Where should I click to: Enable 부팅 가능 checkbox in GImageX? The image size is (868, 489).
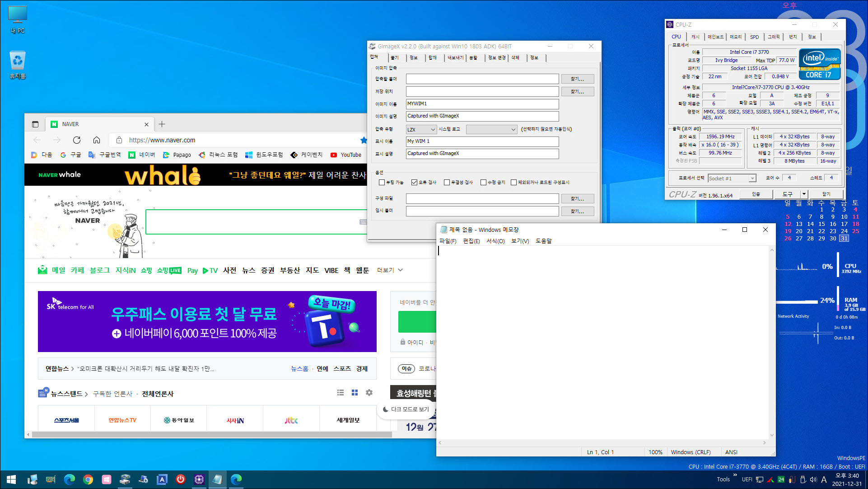[382, 183]
